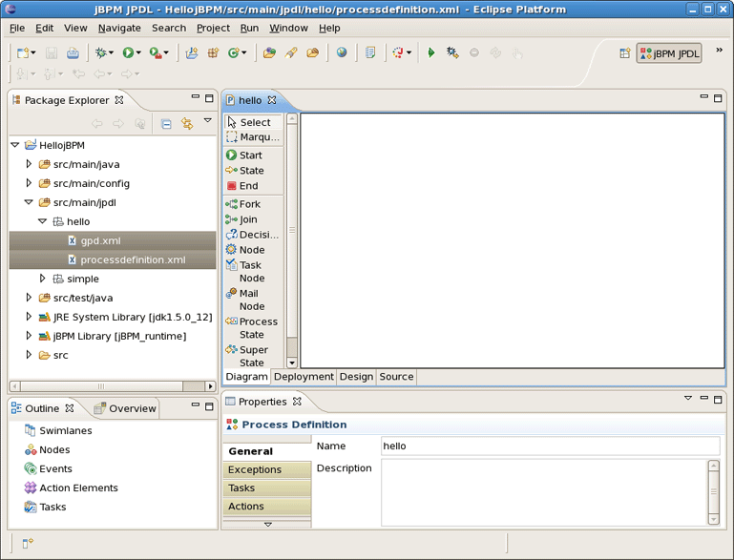Image resolution: width=734 pixels, height=560 pixels.
Task: Click Collapse All in Package Explorer
Action: click(x=166, y=124)
